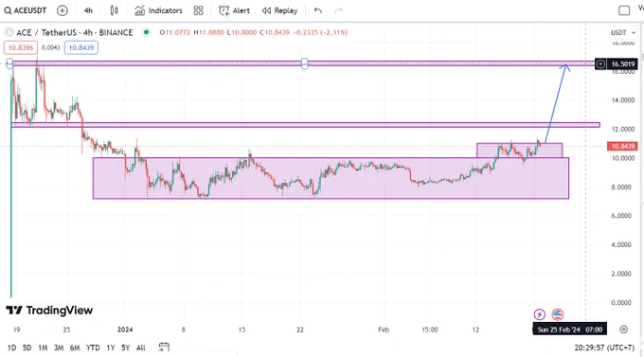This screenshot has width=644, height=357.
Task: Click the TradingView logo
Action: pos(49,311)
